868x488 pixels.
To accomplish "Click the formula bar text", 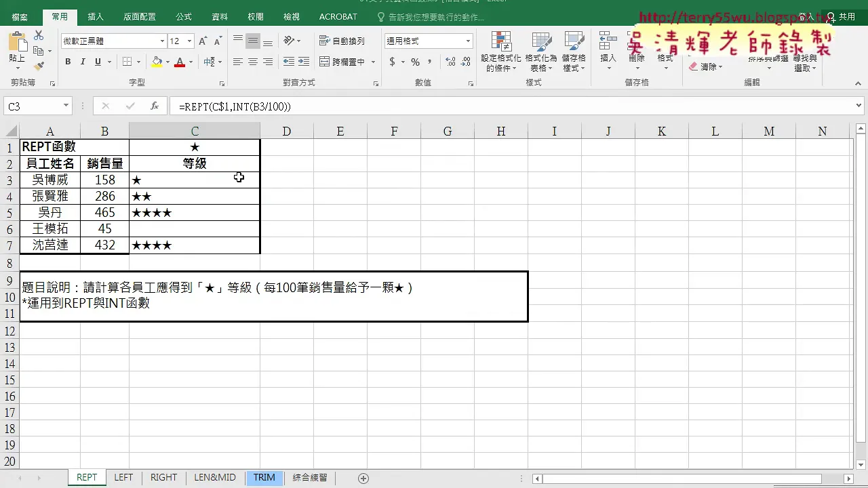I will [x=235, y=106].
